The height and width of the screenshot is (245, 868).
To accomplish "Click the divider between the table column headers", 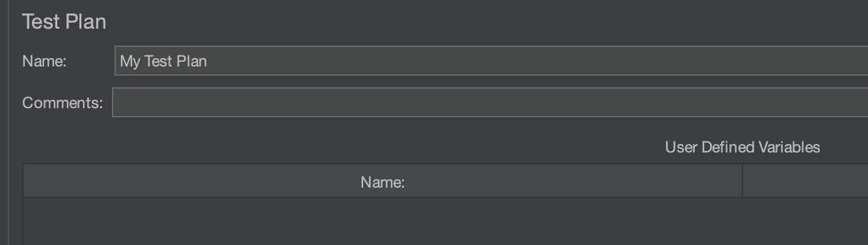I will point(742,180).
